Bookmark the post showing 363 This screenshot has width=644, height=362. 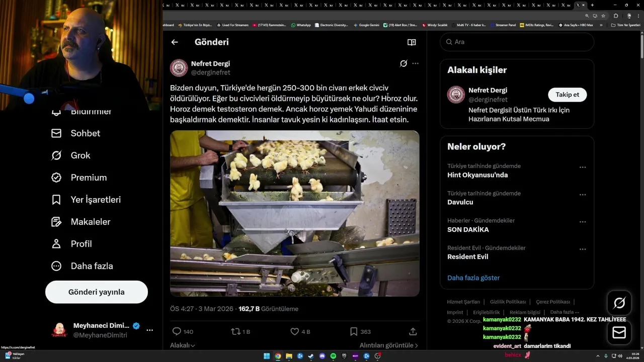(x=354, y=331)
